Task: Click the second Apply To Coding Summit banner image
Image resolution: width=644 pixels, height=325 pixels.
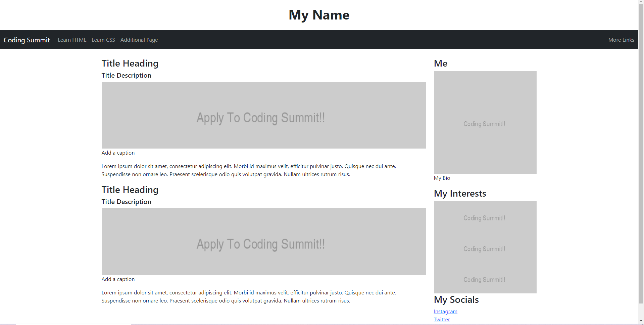Action: tap(264, 241)
